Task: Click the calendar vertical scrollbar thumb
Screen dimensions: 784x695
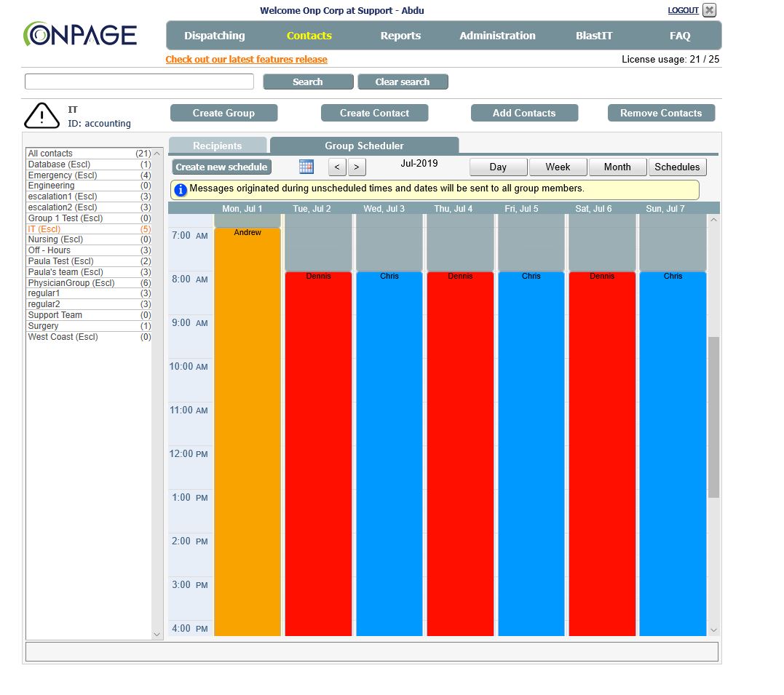Action: coord(713,417)
